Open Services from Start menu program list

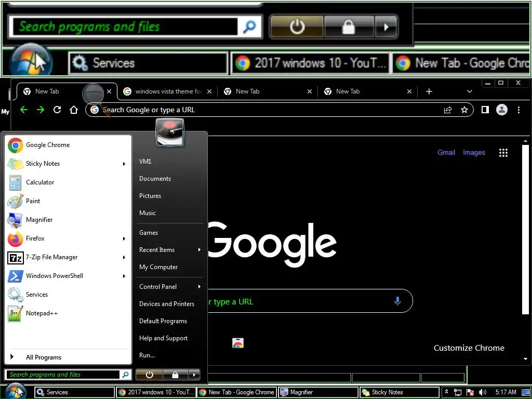[68, 295]
